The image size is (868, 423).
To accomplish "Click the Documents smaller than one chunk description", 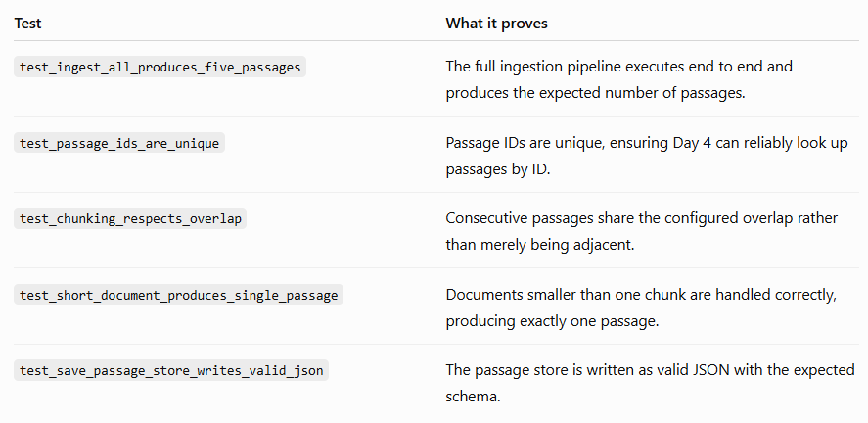I will pyautogui.click(x=641, y=307).
